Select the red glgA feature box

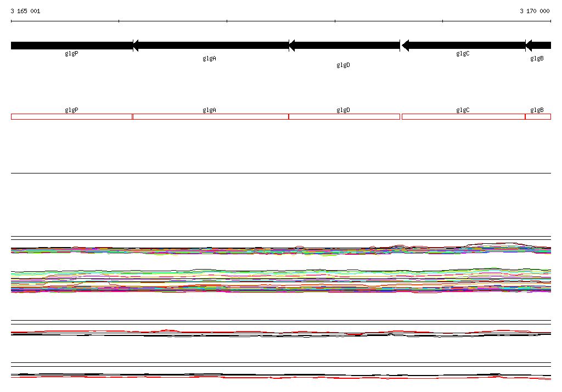[211, 116]
